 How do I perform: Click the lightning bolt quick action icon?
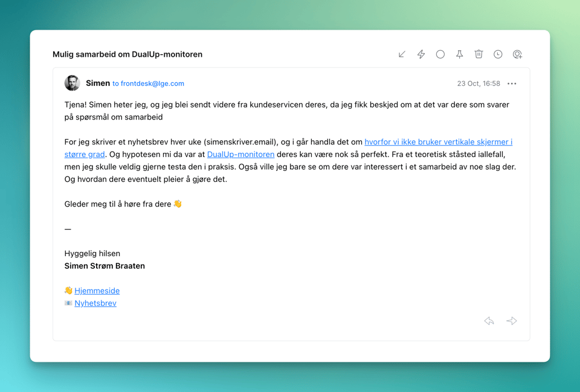coord(421,54)
